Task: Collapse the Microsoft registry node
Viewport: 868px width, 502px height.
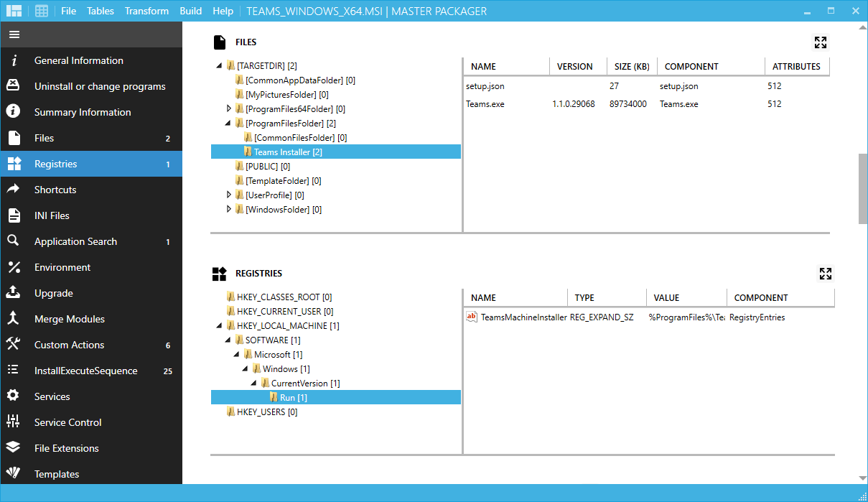Action: tap(236, 355)
